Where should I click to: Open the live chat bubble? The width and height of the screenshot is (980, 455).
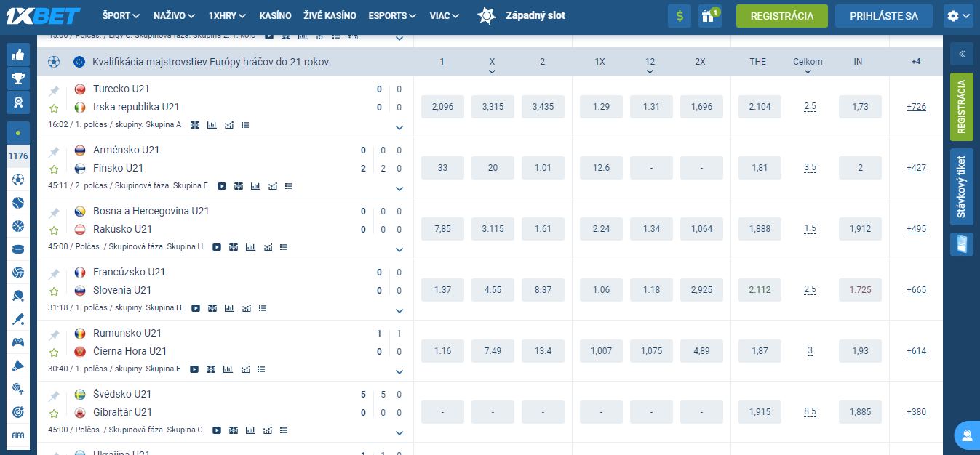[966, 435]
